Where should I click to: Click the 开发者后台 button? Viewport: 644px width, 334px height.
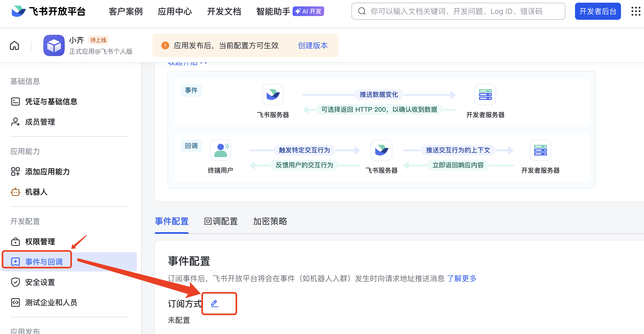coord(598,11)
